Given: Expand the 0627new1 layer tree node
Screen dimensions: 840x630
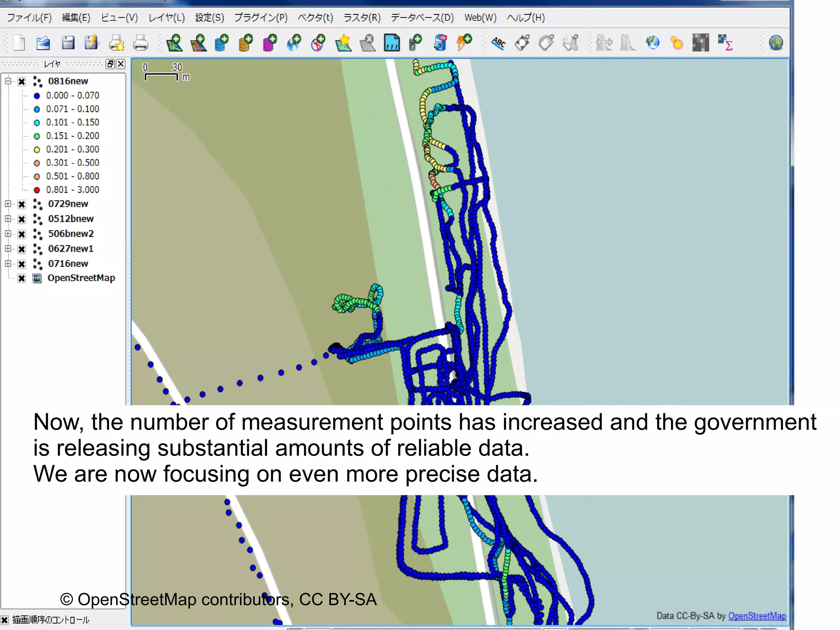Looking at the screenshot, I should pyautogui.click(x=8, y=248).
